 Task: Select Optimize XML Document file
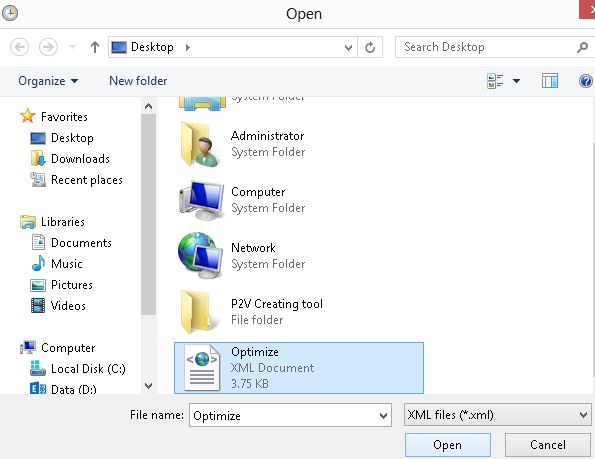tap(299, 368)
